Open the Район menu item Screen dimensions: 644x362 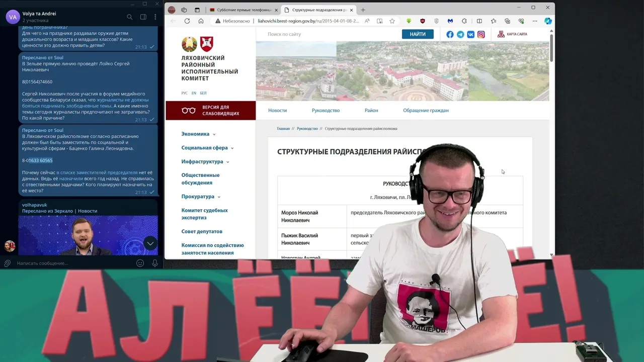pyautogui.click(x=371, y=110)
